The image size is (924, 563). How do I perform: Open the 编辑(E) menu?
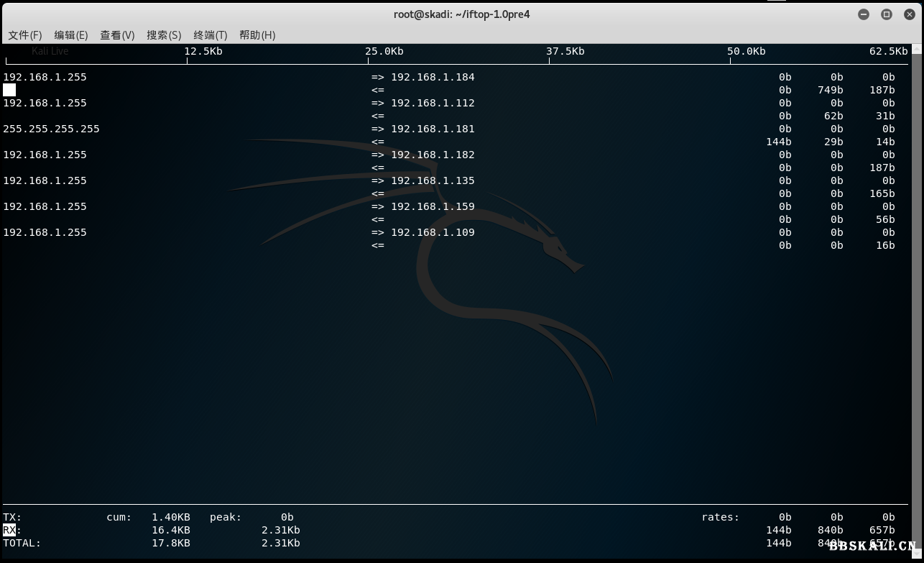point(70,35)
